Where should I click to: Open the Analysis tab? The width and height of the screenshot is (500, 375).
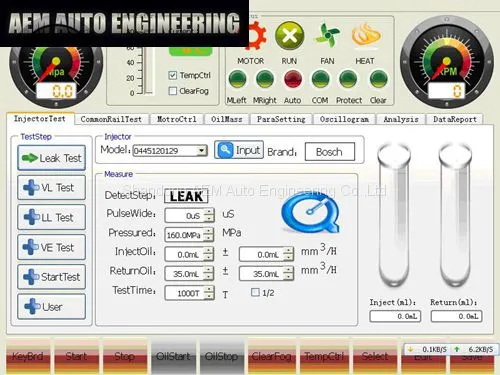[401, 119]
